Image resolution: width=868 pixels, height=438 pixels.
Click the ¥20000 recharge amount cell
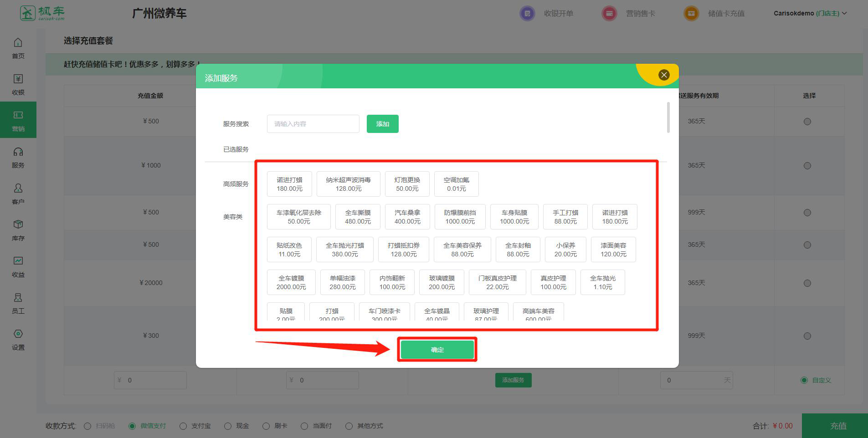pyautogui.click(x=151, y=283)
